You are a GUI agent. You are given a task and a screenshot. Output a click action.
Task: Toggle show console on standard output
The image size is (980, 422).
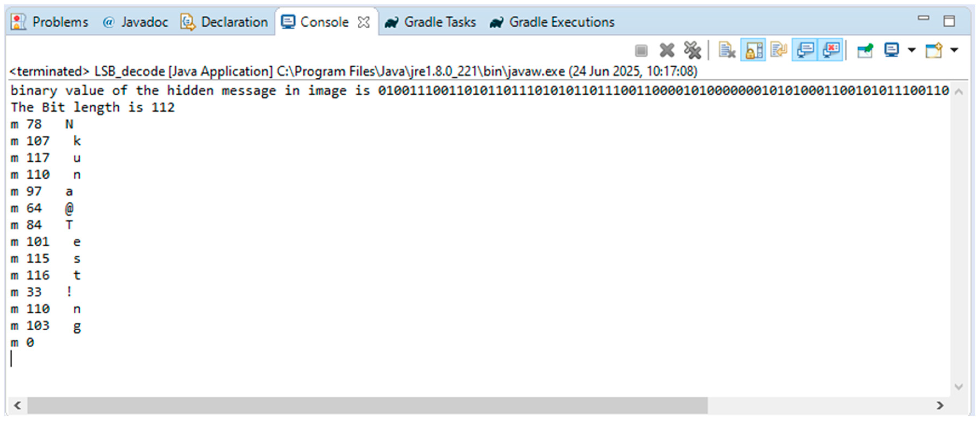[805, 50]
